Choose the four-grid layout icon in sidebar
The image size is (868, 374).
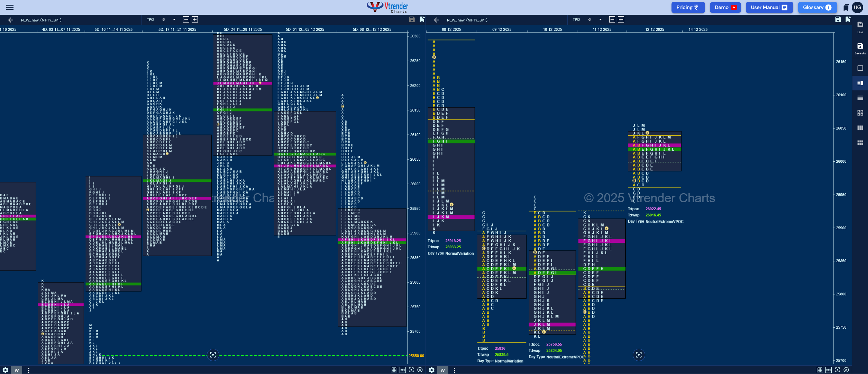860,113
